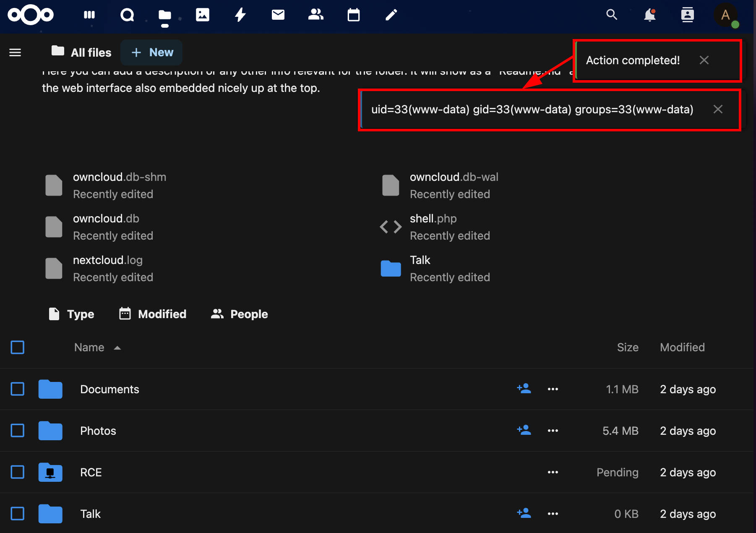Open the Mail app icon
The height and width of the screenshot is (533, 756).
[278, 15]
